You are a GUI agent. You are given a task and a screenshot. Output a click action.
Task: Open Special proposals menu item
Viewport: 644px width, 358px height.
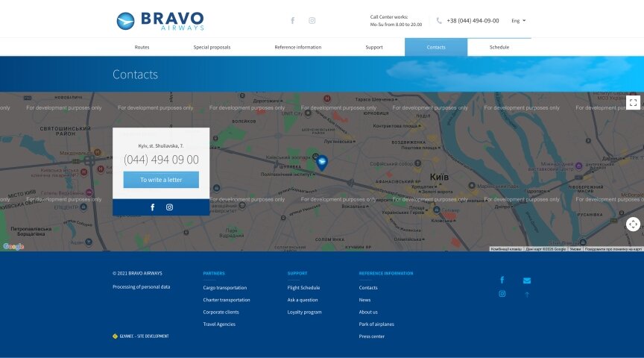pyautogui.click(x=212, y=47)
